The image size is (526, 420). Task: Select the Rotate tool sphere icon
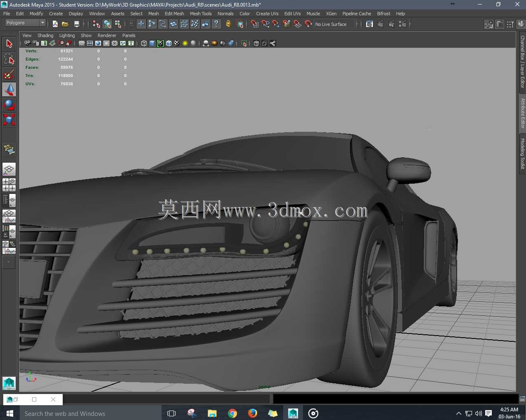[x=9, y=105]
